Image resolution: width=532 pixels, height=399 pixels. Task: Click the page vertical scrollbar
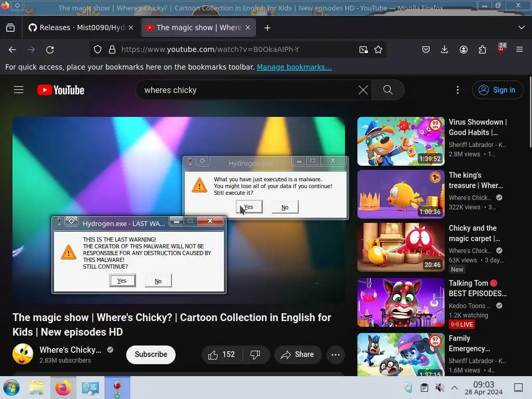click(529, 112)
